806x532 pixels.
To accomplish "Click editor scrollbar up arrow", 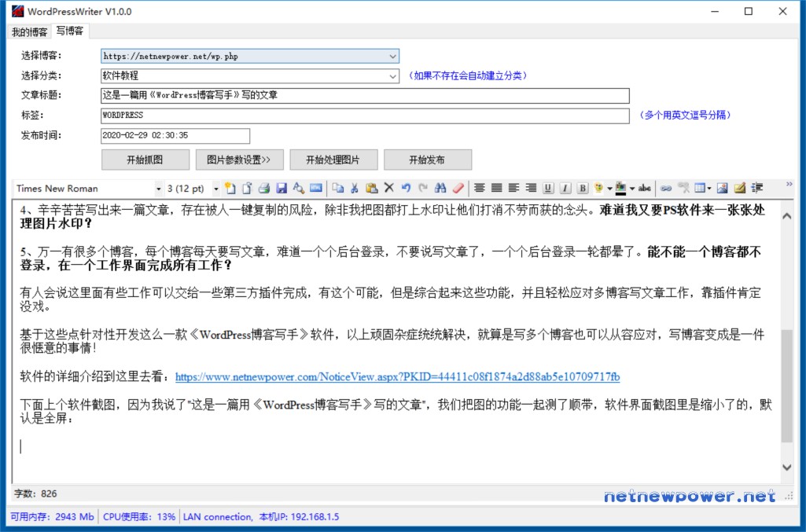I will click(787, 216).
